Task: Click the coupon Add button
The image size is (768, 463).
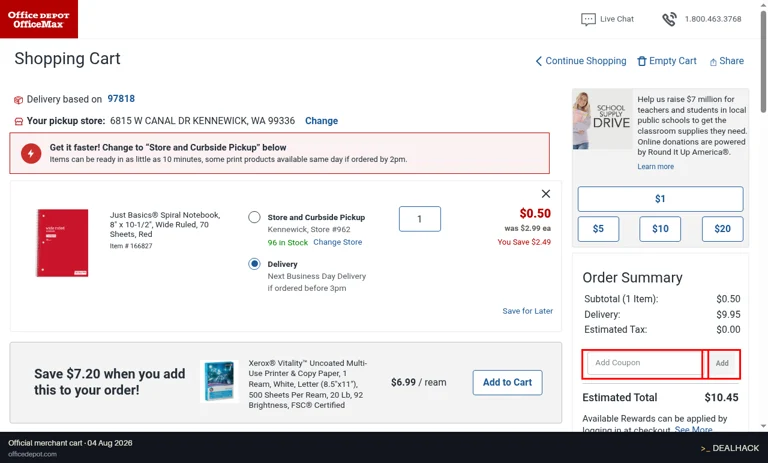Action: [722, 363]
